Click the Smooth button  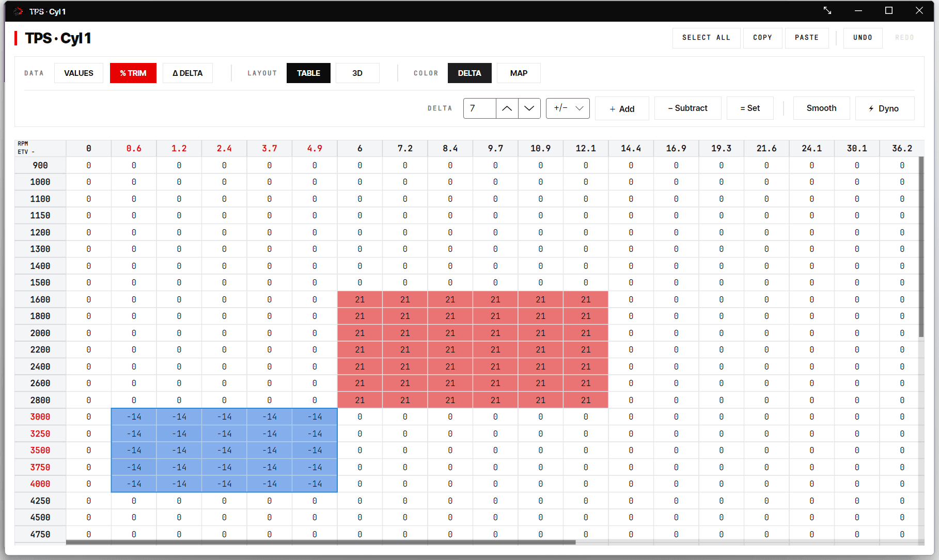(x=821, y=108)
